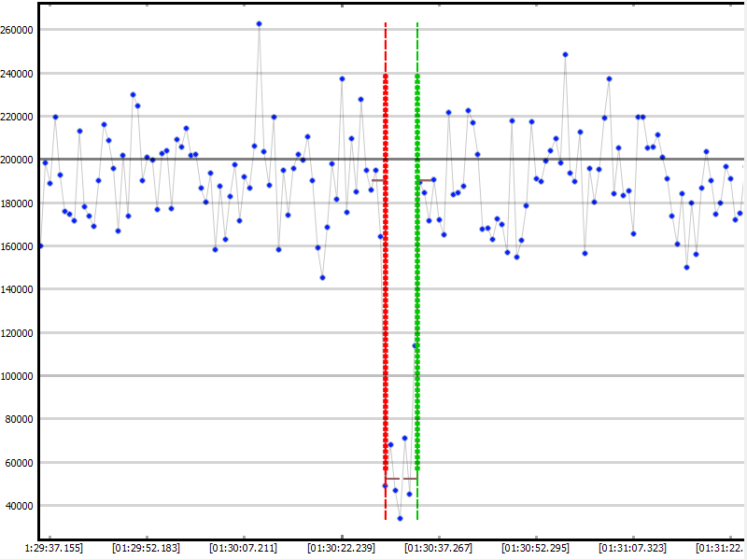This screenshot has height=560, width=747.
Task: Select the peak data point near 248000
Action: tap(565, 54)
